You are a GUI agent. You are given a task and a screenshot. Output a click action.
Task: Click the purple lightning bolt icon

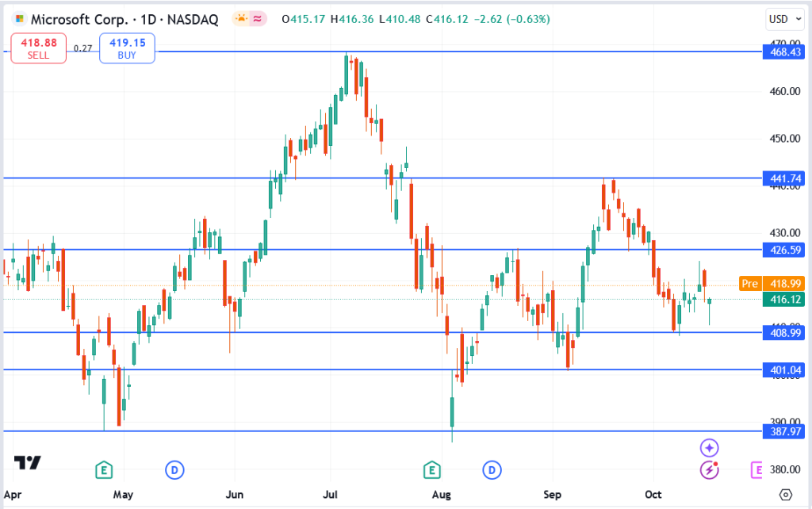click(x=709, y=470)
